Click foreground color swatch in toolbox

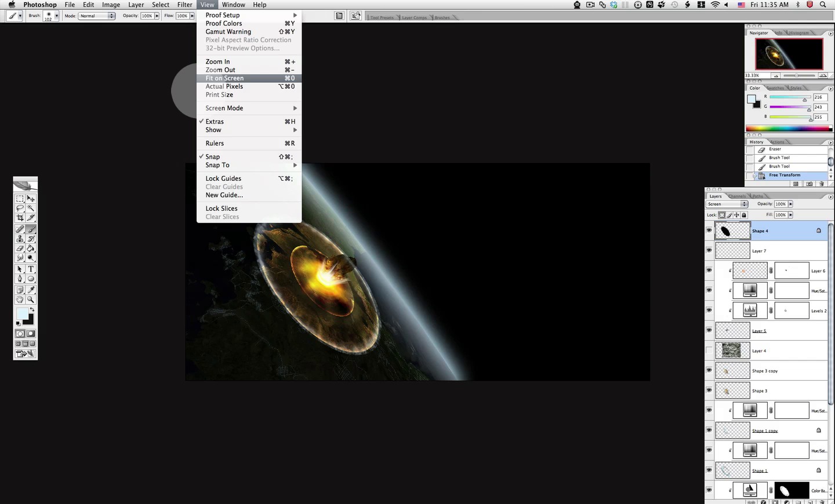point(21,313)
